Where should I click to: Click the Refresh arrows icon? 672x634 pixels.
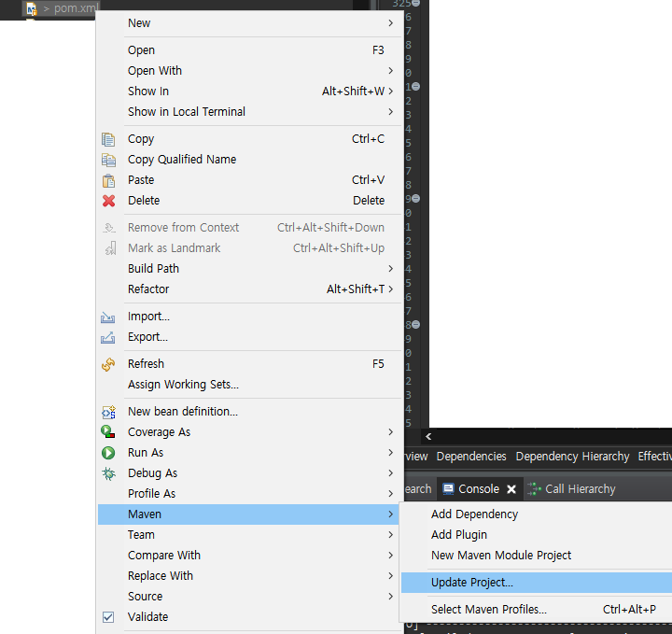tap(108, 364)
